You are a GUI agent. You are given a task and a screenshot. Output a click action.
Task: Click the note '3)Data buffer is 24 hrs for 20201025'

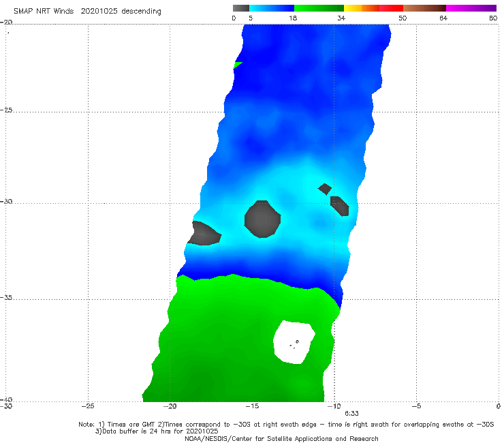coord(157,431)
